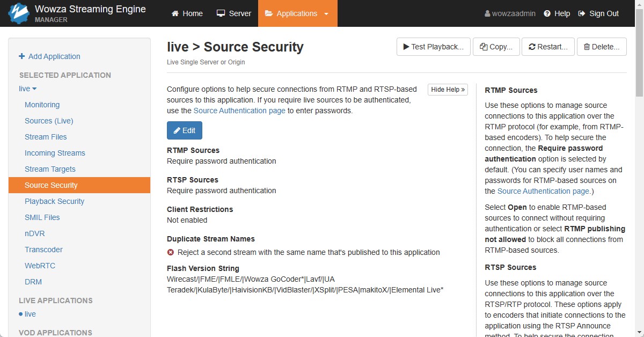
Task: Click the Edit pencil icon
Action: click(175, 130)
